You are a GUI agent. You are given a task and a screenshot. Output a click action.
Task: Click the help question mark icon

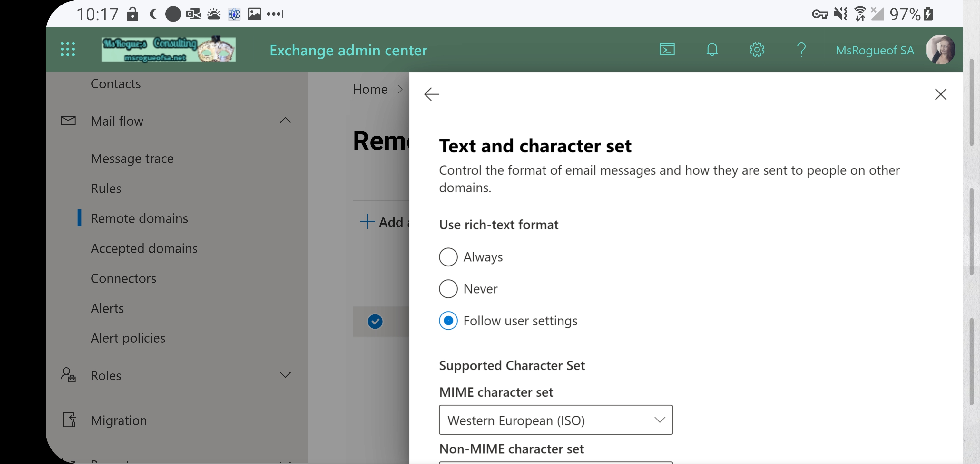pyautogui.click(x=801, y=49)
